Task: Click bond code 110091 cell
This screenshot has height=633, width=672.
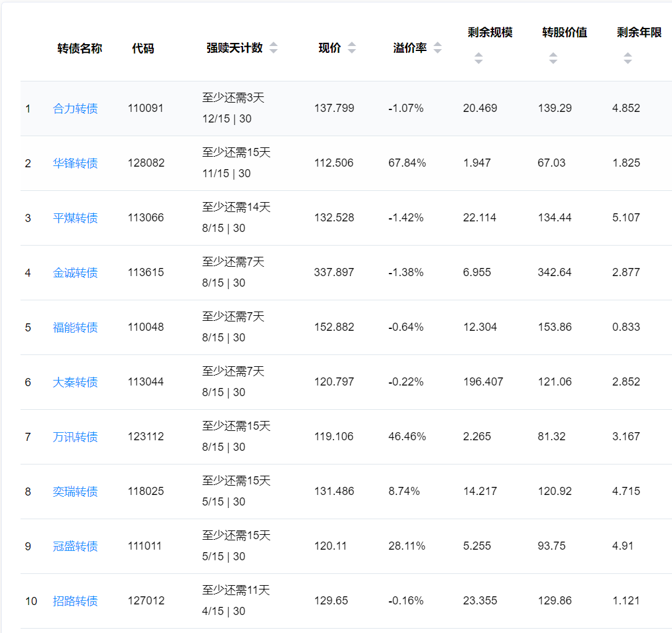Action: click(x=145, y=108)
